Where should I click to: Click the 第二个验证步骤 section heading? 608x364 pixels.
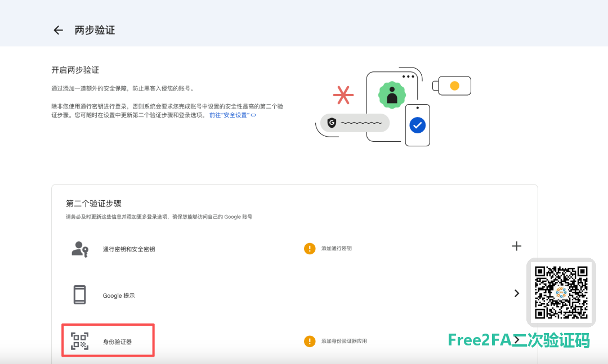pyautogui.click(x=93, y=204)
